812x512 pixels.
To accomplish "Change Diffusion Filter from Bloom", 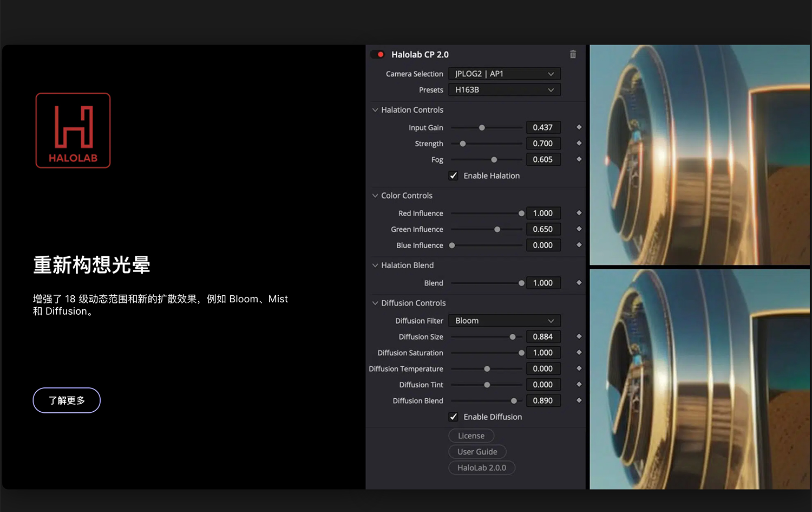I will pos(504,320).
